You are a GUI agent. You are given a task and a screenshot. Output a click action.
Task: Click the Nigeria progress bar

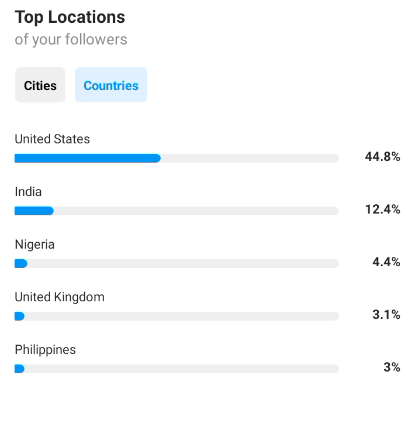177,264
